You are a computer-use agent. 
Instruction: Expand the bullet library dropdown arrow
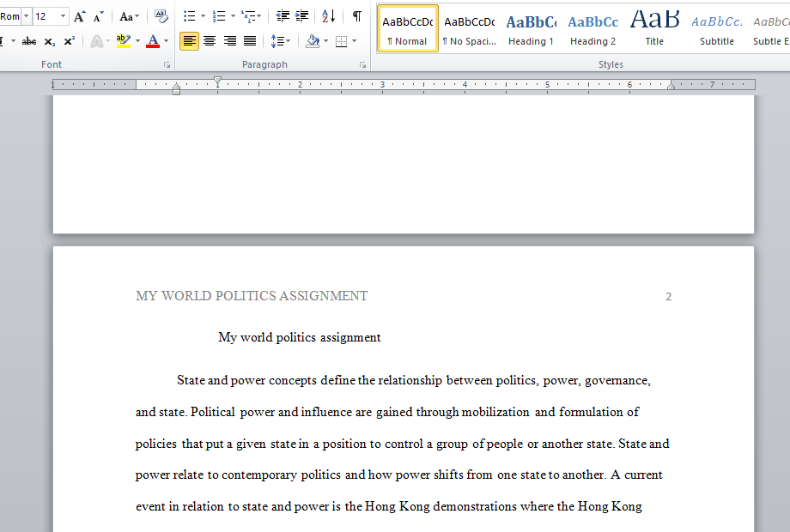pos(203,16)
